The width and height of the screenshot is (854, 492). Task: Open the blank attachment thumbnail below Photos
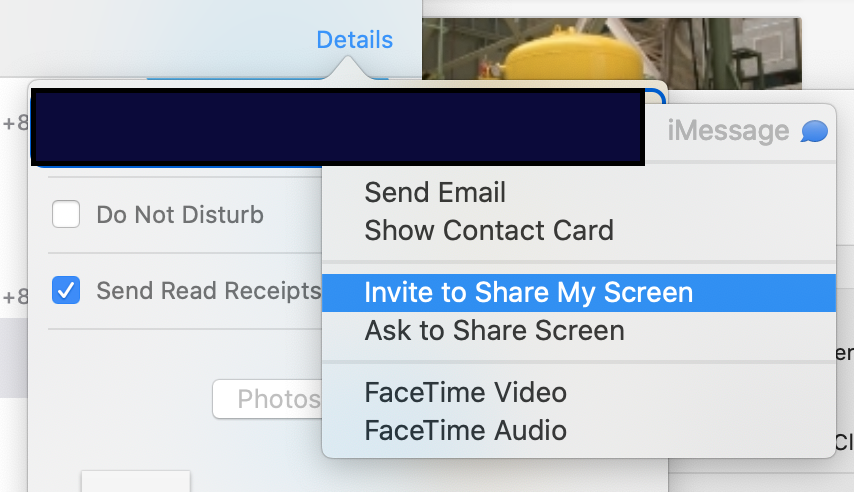coord(136,481)
